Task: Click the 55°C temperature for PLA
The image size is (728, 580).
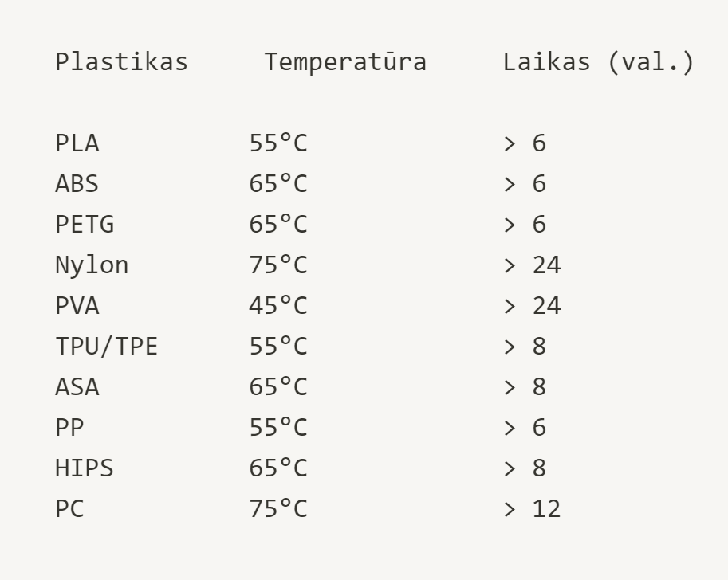Action: coord(278,143)
